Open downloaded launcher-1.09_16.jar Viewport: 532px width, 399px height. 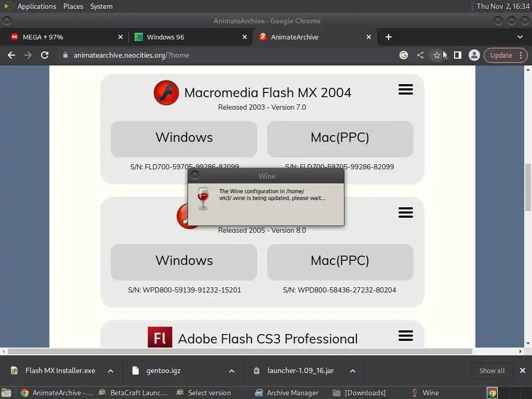pyautogui.click(x=295, y=370)
